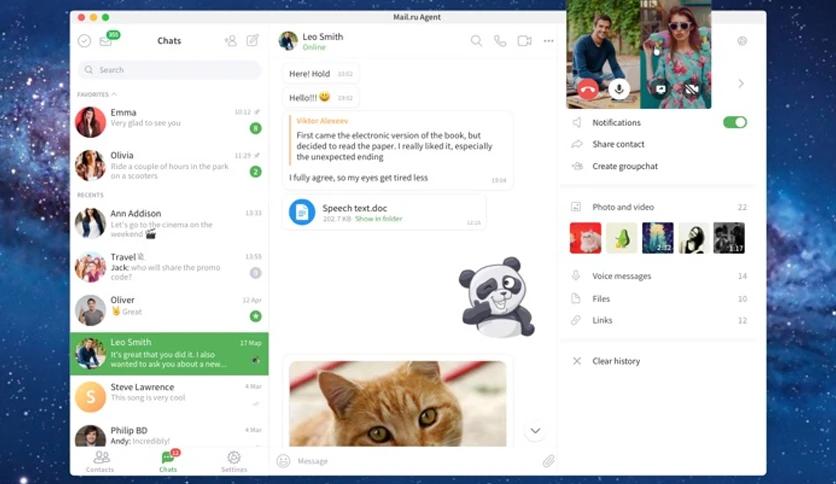Open the black-and-white video thumbnail 1:17
836x484 pixels.
point(729,238)
